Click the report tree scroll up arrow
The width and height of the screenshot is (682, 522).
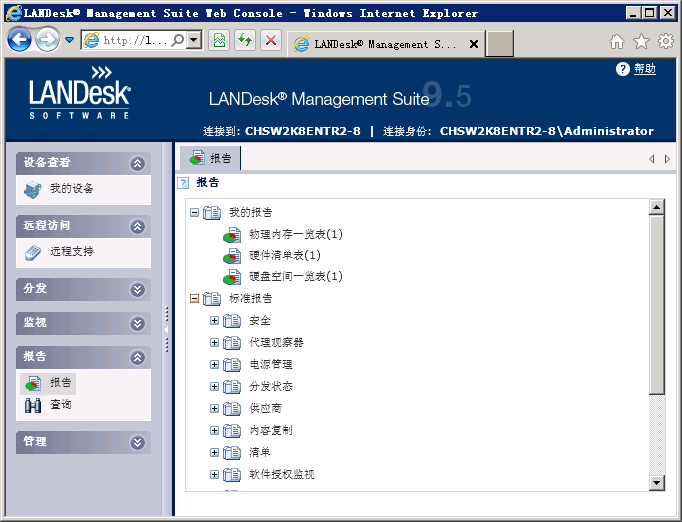[656, 207]
